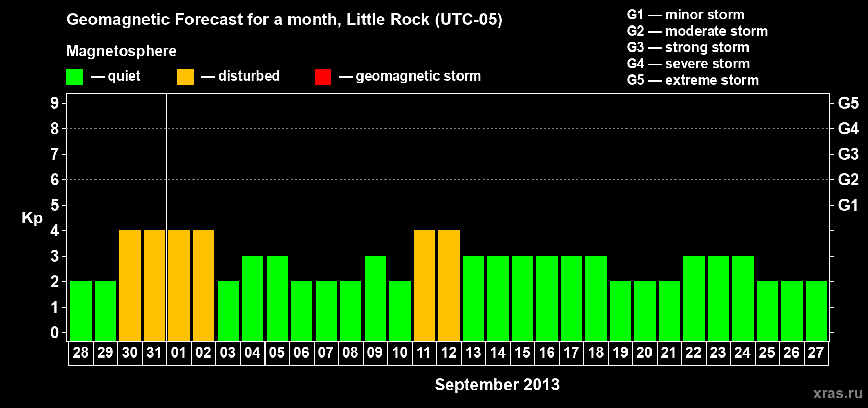Click the green bar for day 20

tap(645, 311)
